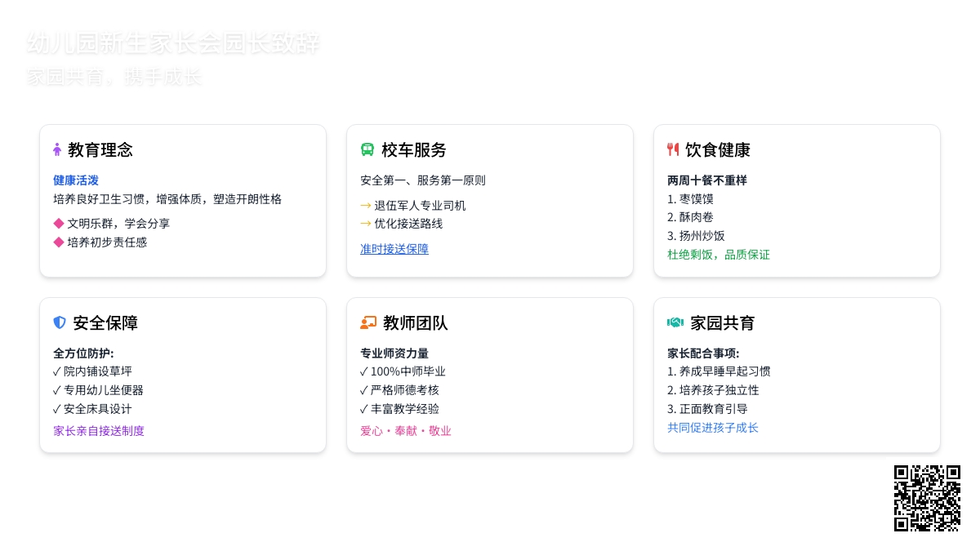Click the QR code image
Viewport: 980px width, 551px height.
click(x=927, y=498)
